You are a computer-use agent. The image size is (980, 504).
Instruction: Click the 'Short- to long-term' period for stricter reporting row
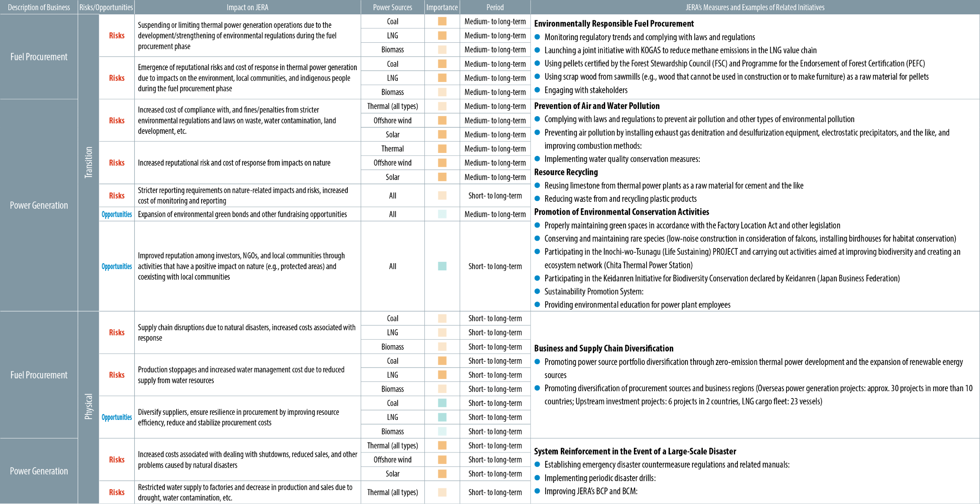(x=495, y=196)
